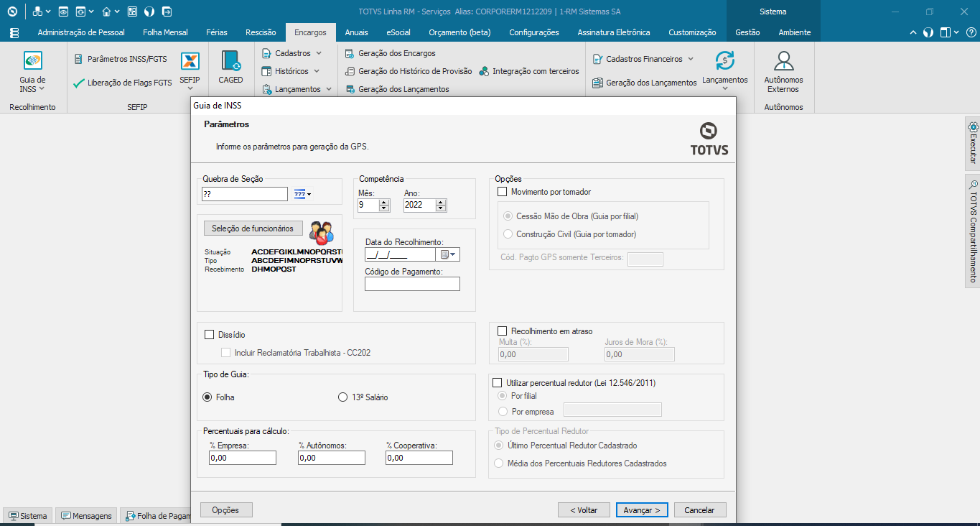980x526 pixels.
Task: Click the Quebra de Seção input field
Action: 245,194
